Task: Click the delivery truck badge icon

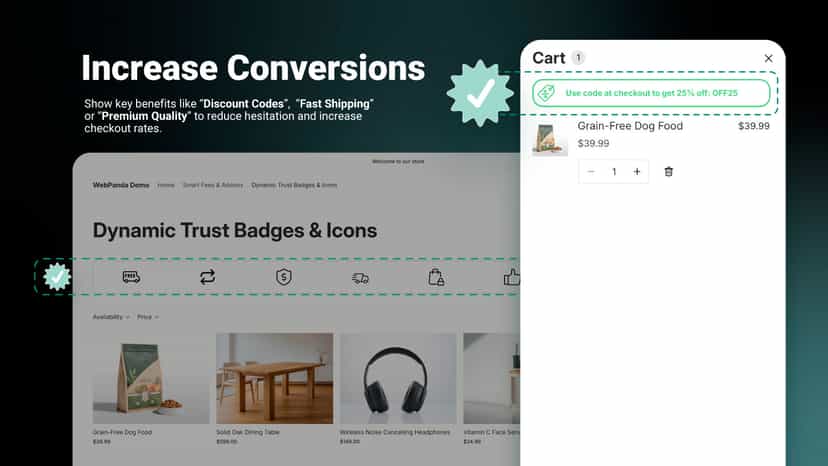Action: [x=131, y=277]
